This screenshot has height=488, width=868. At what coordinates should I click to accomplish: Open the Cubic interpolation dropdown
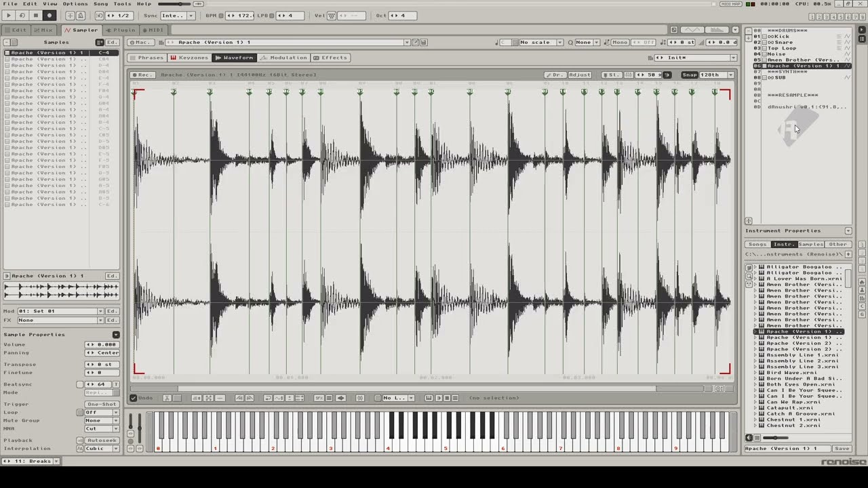(102, 449)
